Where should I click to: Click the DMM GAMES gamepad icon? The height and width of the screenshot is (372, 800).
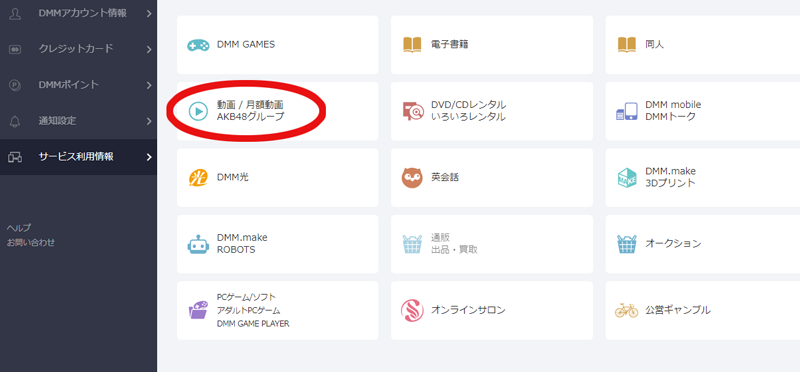coord(198,45)
